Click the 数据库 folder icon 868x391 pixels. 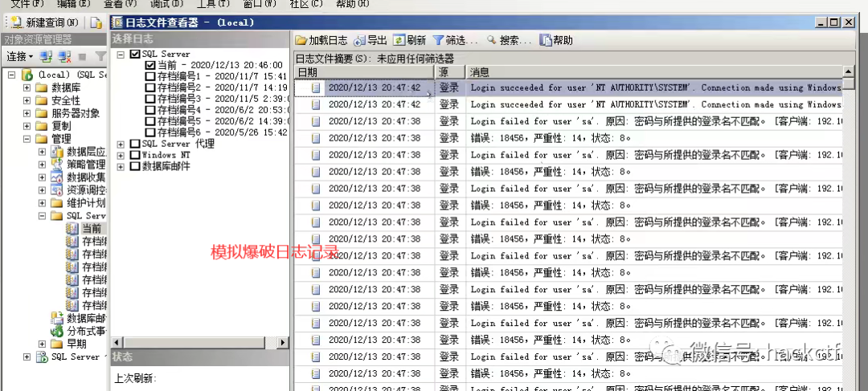point(42,88)
